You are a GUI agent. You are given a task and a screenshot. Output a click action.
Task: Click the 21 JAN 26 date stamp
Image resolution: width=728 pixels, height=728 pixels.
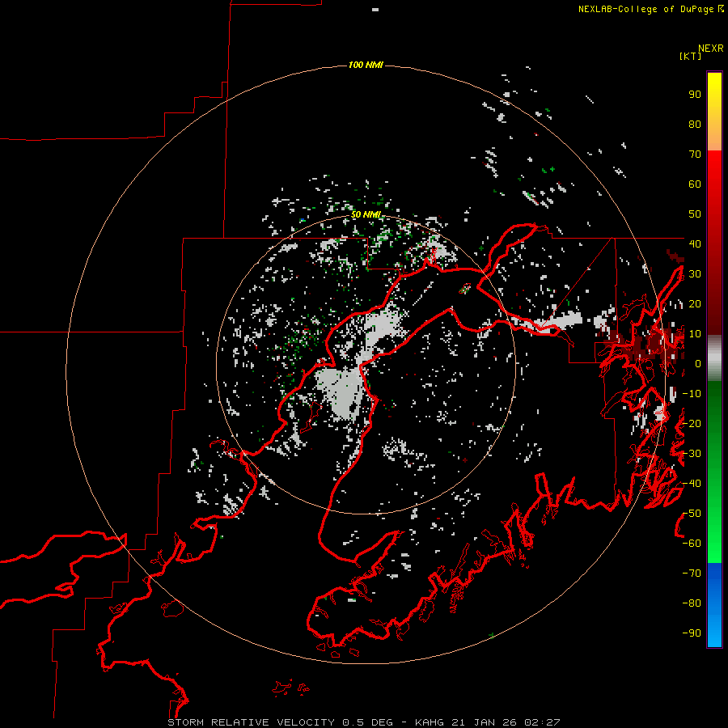pyautogui.click(x=485, y=722)
